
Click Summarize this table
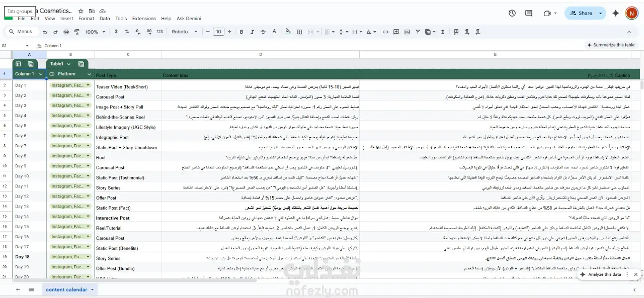(610, 45)
